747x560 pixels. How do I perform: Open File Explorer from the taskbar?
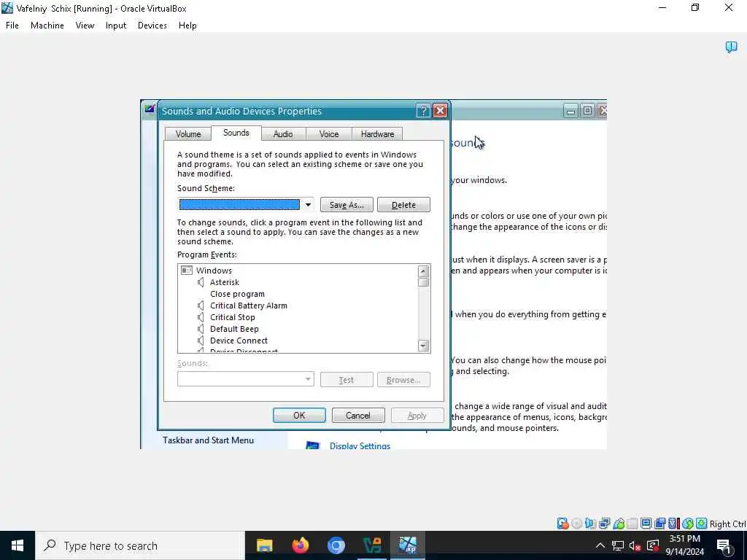click(264, 545)
